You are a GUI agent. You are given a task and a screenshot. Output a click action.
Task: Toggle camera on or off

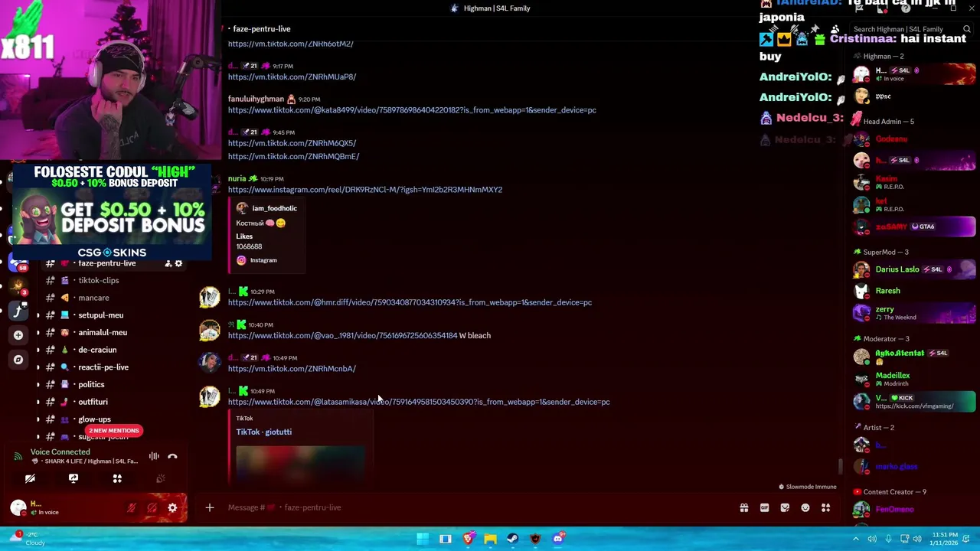(x=30, y=478)
